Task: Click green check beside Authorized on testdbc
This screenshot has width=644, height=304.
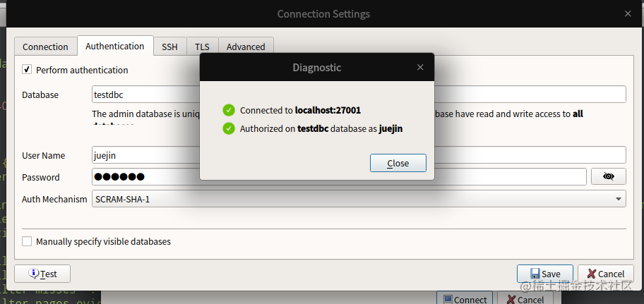Action: point(229,128)
